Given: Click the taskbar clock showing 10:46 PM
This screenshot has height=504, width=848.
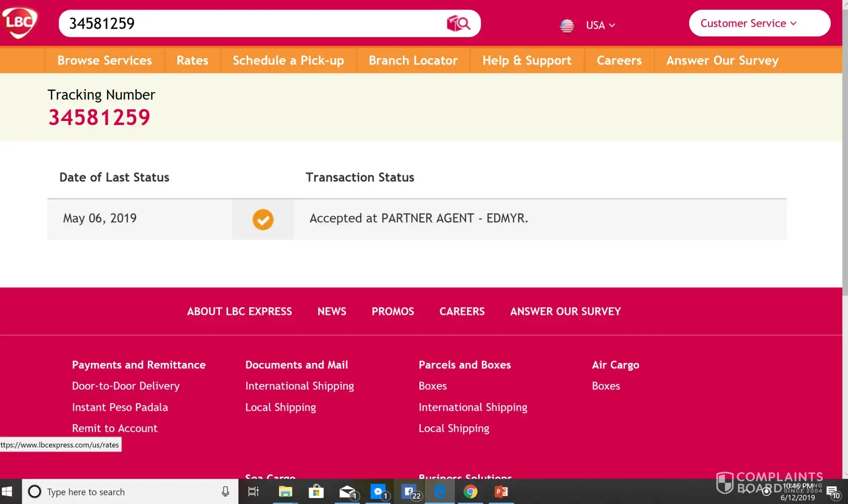Looking at the screenshot, I should click(798, 492).
